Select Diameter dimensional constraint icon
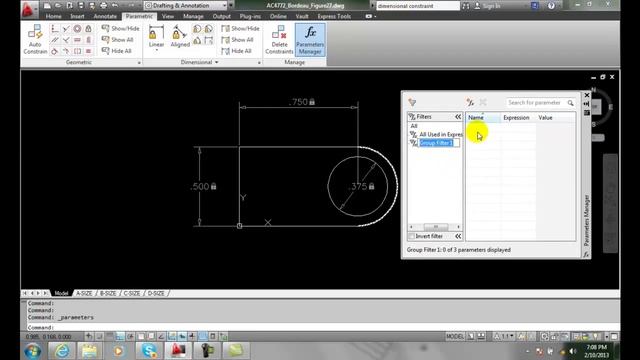 click(209, 29)
